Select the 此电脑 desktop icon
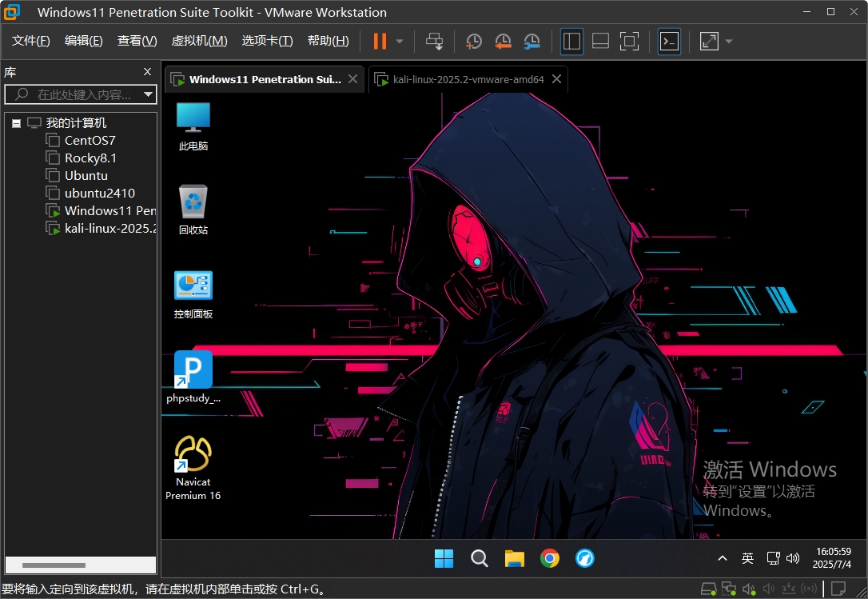868x599 pixels. tap(193, 126)
